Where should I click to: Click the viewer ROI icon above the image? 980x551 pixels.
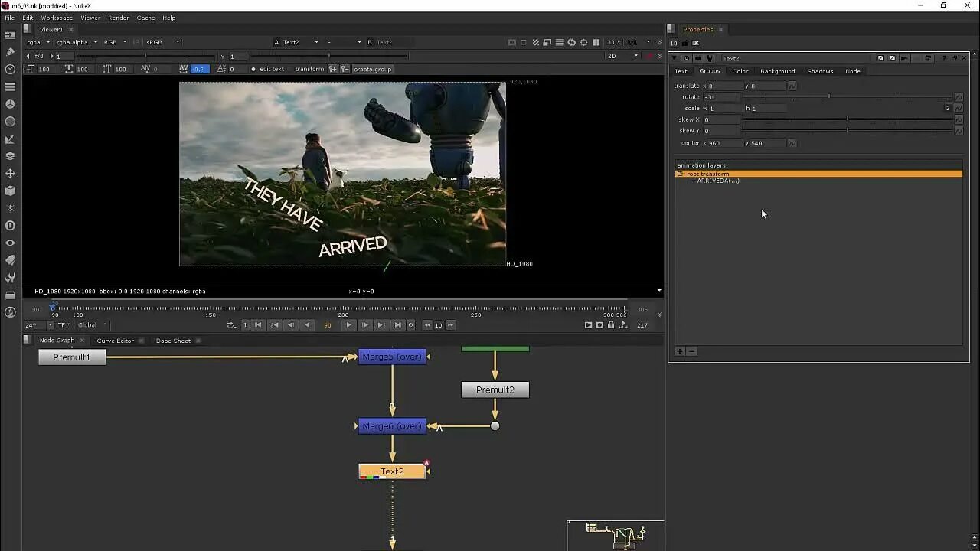(x=583, y=43)
